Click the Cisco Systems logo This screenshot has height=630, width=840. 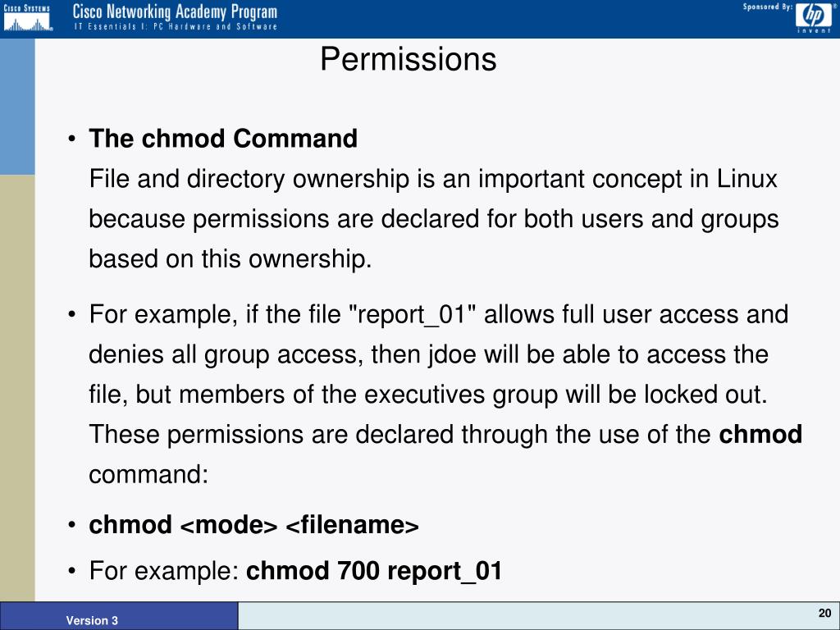(27, 17)
